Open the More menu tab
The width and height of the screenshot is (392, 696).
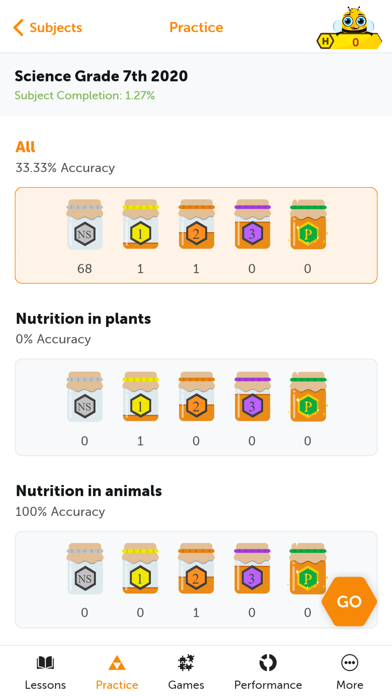[x=349, y=672]
